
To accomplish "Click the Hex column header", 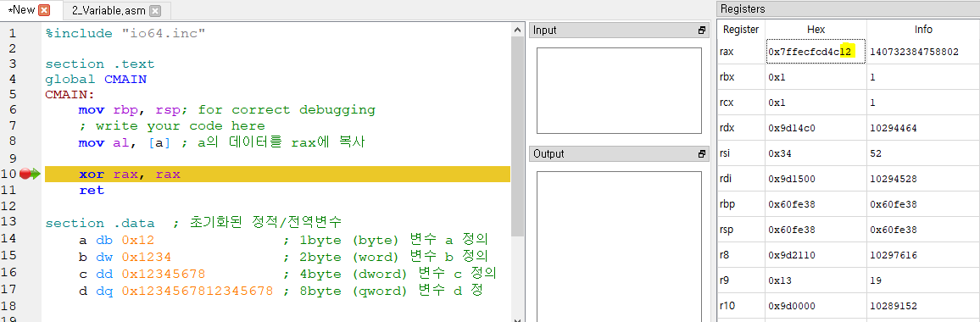I will pos(816,30).
